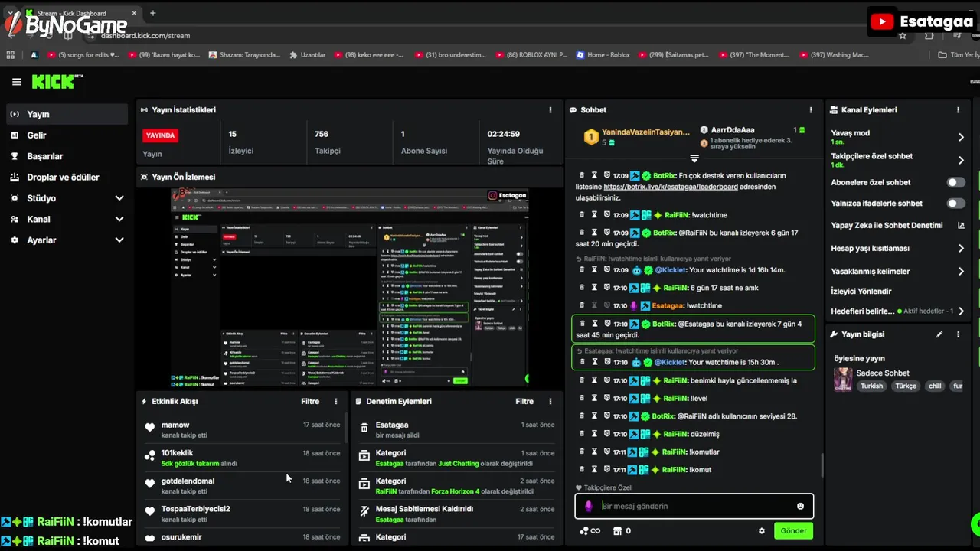Viewport: 980px width, 551px height.
Task: Open the Denetim Eylemleri three-dot menu
Action: coord(550,401)
